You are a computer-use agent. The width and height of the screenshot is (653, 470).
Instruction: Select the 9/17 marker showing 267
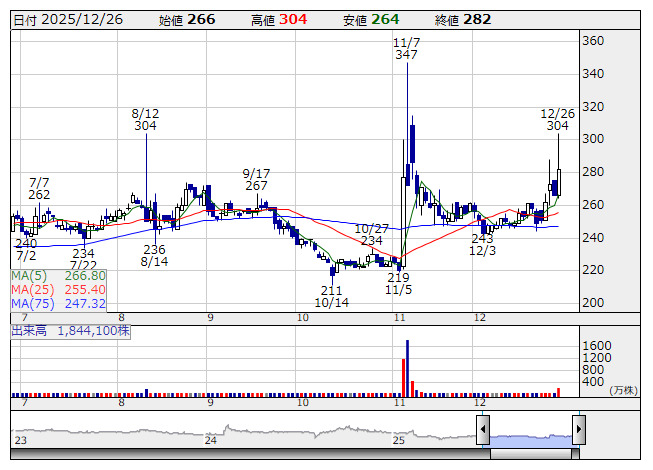(x=256, y=179)
